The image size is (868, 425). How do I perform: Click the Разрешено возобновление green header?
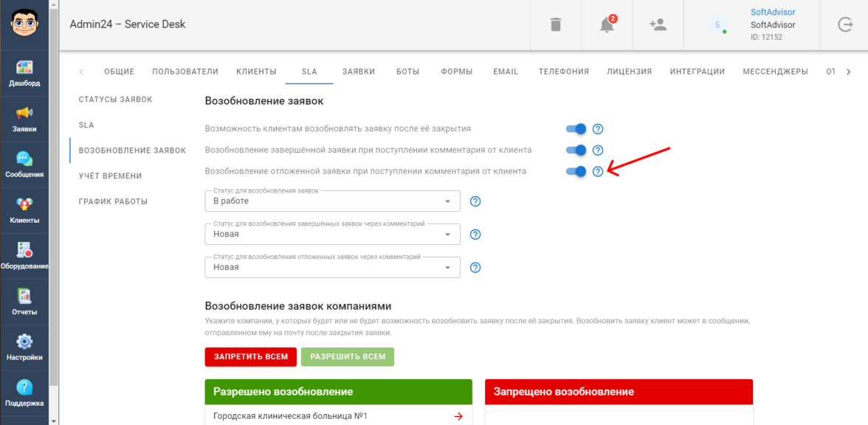pyautogui.click(x=338, y=393)
